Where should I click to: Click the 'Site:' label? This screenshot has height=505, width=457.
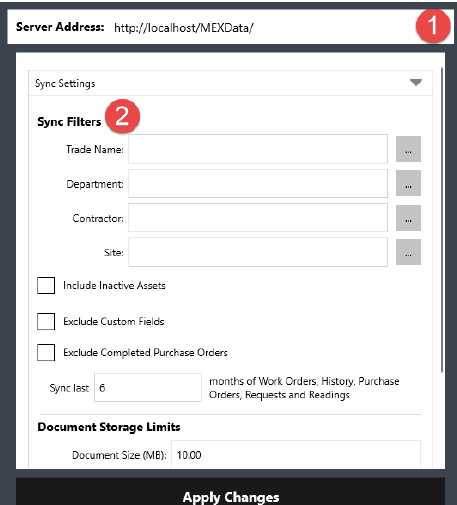[x=114, y=253]
